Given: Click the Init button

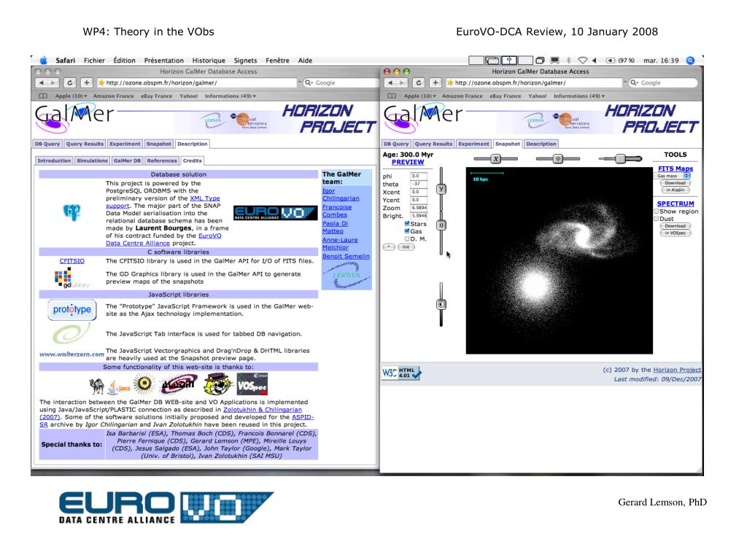Looking at the screenshot, I should (x=406, y=247).
